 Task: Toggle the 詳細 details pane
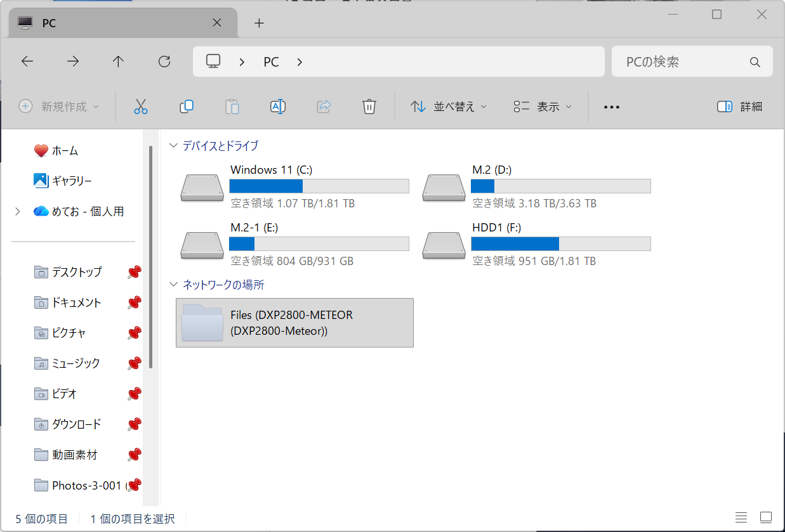[739, 107]
